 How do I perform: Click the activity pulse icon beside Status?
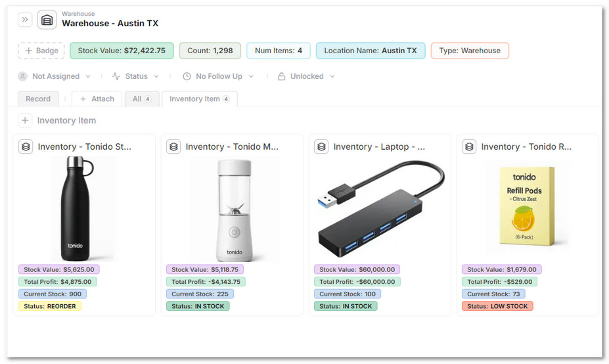tap(116, 76)
